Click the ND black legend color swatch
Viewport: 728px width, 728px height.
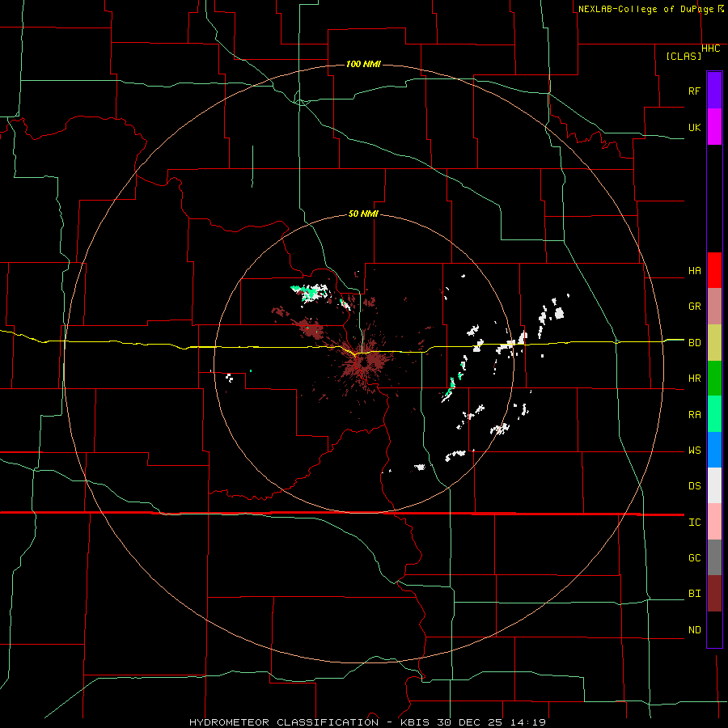714,629
